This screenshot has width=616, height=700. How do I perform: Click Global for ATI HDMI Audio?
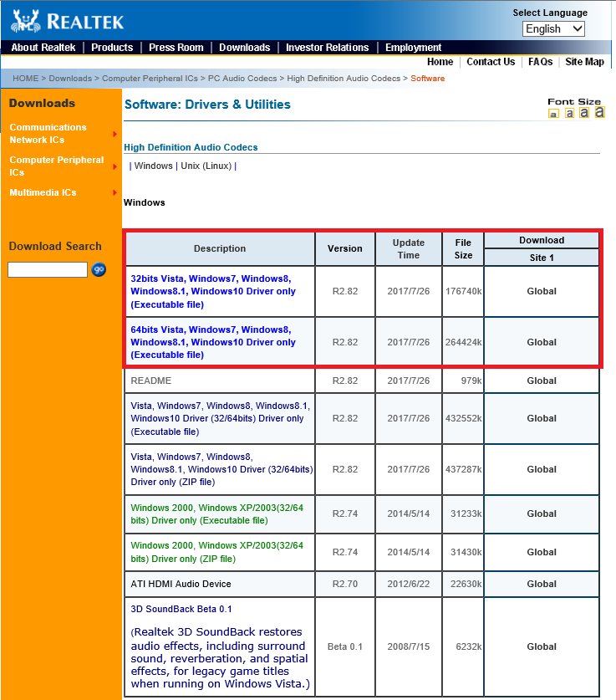pos(542,584)
